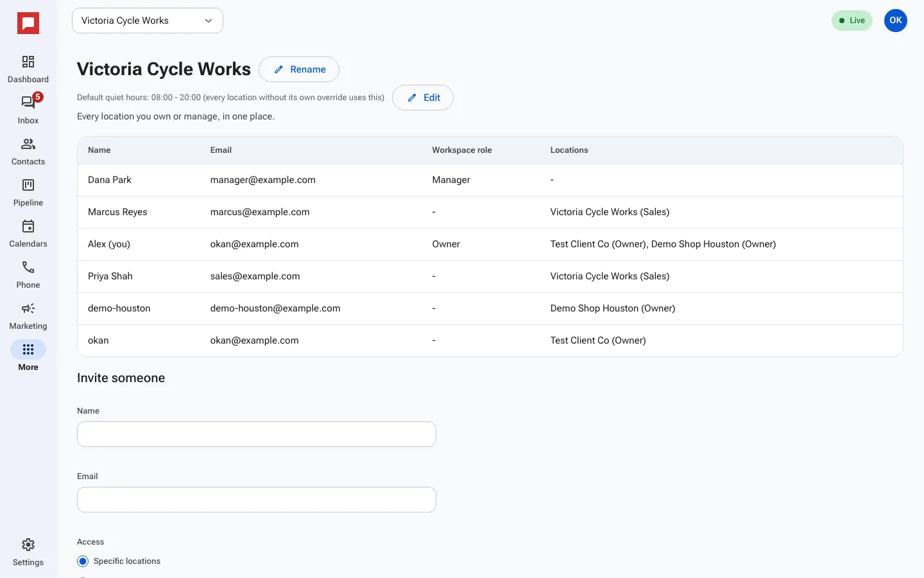Viewport: 924px width, 578px height.
Task: Click the Alex (you) name cell
Action: [x=109, y=244]
